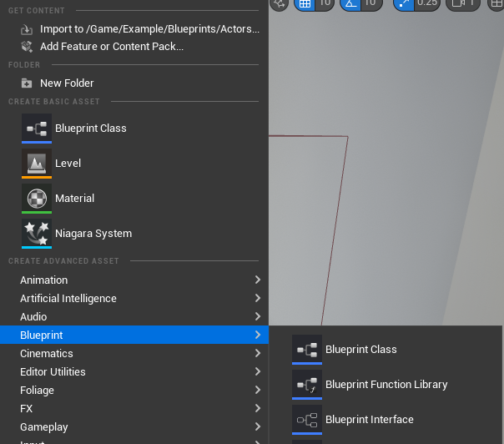The height and width of the screenshot is (444, 504).
Task: Toggle grid snapping in the viewport toolbar
Action: click(x=305, y=4)
